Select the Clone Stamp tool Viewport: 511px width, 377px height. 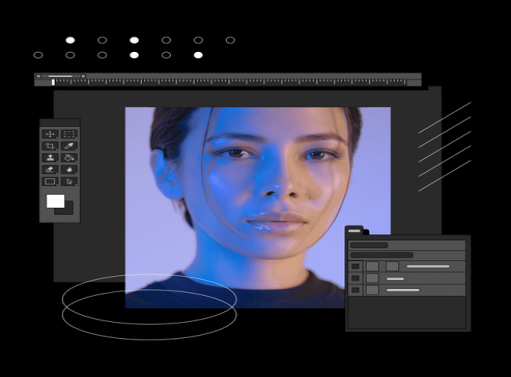50,158
